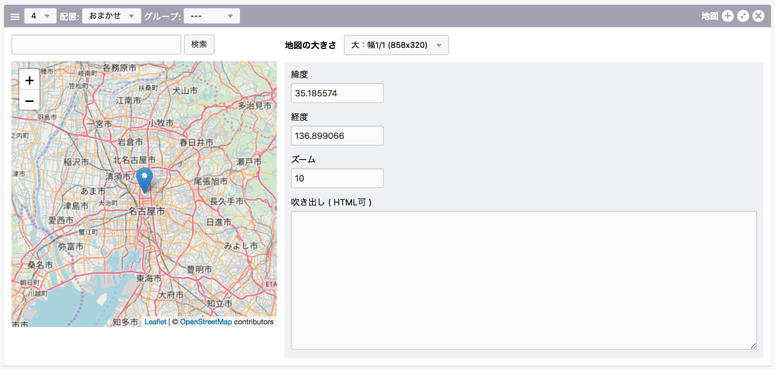
Task: Open the グループ dropdown showing ---
Action: [x=212, y=16]
